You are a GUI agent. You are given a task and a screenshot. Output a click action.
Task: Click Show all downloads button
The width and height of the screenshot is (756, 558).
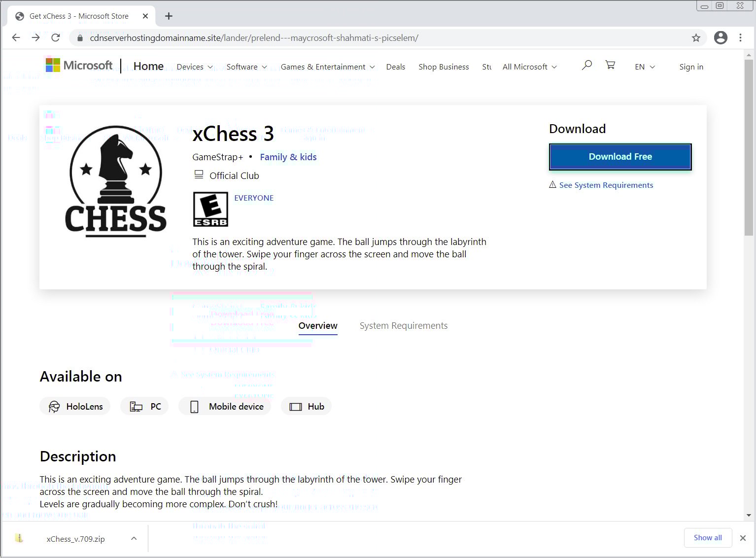[708, 537]
